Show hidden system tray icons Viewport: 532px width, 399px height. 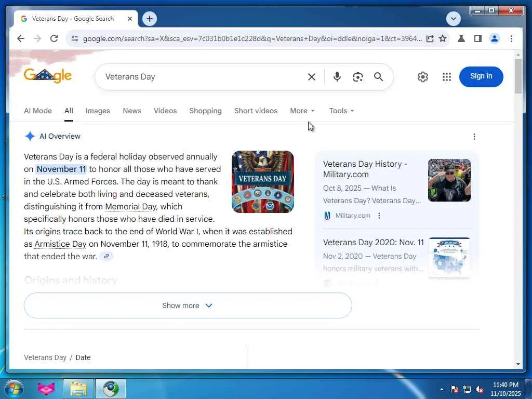click(442, 389)
